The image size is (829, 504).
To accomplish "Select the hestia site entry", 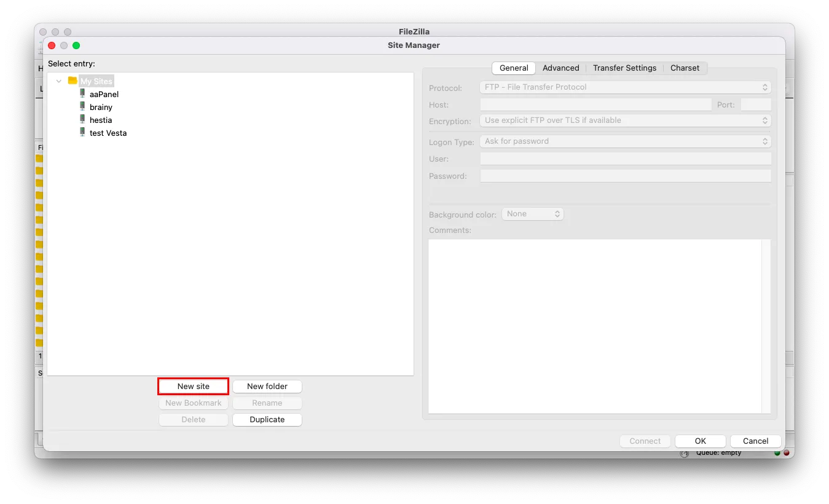I will [101, 120].
